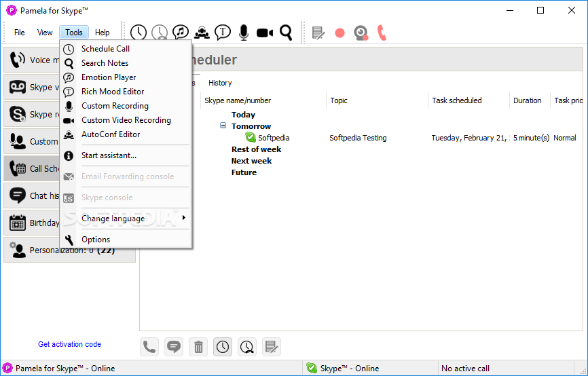This screenshot has width=588, height=376.
Task: Open the Chat history sidebar section
Action: pyautogui.click(x=32, y=195)
